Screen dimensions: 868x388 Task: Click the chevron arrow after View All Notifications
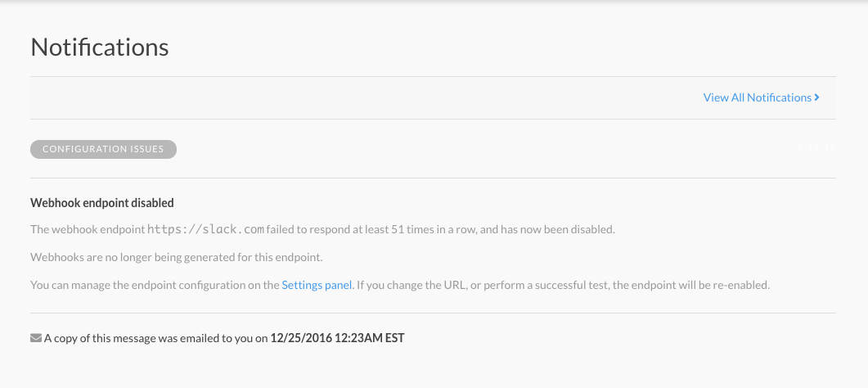[x=817, y=97]
